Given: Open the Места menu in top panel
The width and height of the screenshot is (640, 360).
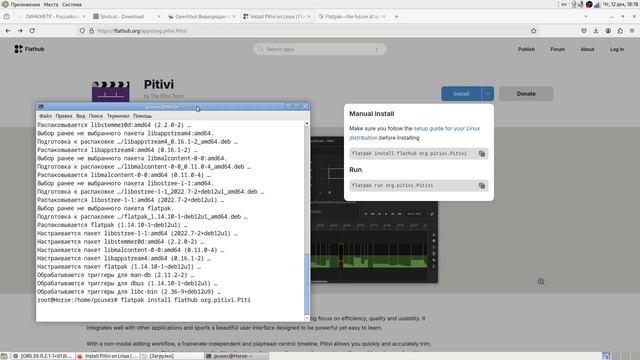Looking at the screenshot, I should (51, 4).
